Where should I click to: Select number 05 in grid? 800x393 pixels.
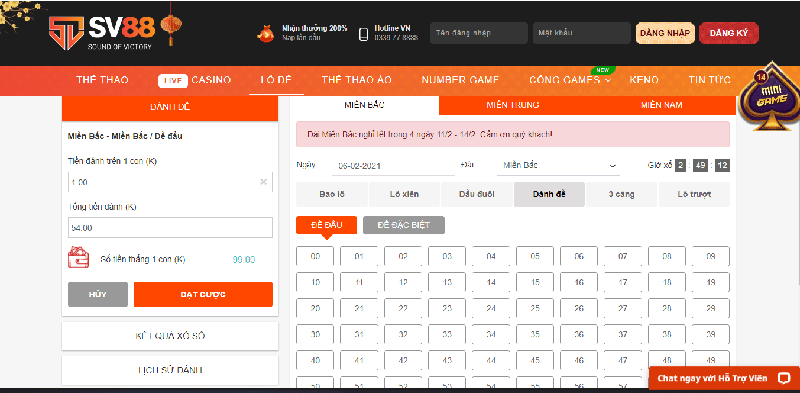click(535, 256)
